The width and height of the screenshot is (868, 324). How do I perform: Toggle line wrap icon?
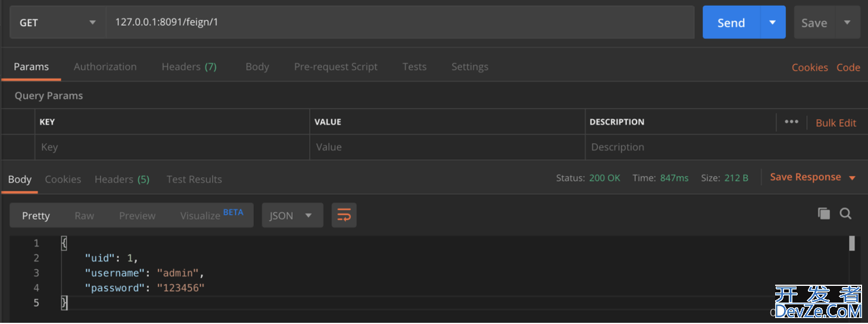click(344, 216)
